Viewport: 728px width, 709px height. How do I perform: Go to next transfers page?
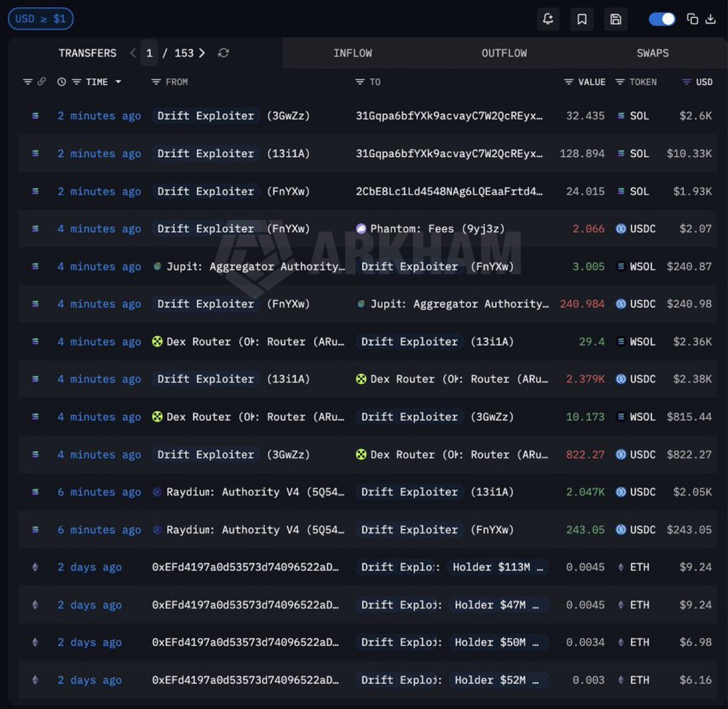(202, 53)
